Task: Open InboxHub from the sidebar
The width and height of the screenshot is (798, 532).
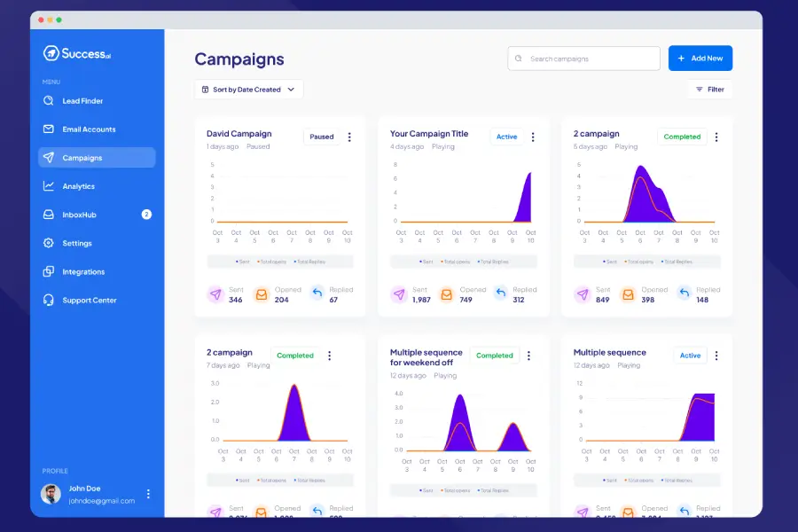Action: pyautogui.click(x=97, y=215)
